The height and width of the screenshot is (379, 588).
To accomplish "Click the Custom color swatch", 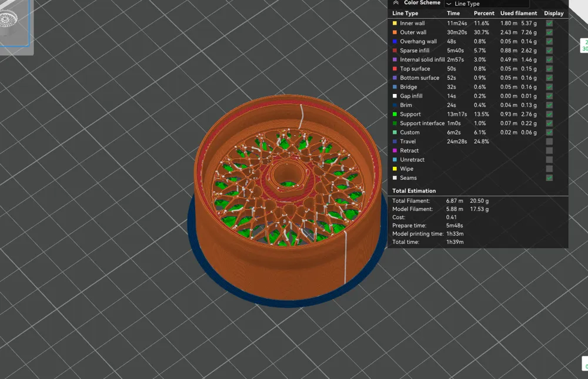I will [x=395, y=132].
